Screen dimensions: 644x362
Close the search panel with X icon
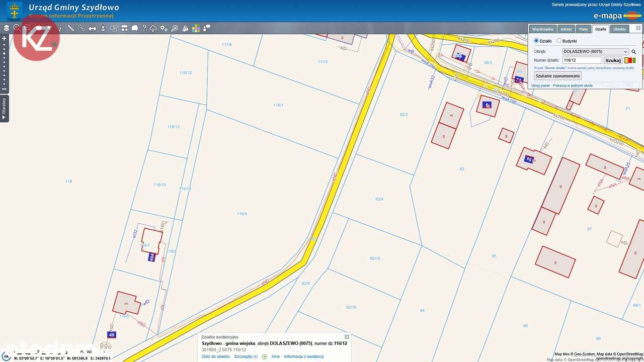coord(638,28)
